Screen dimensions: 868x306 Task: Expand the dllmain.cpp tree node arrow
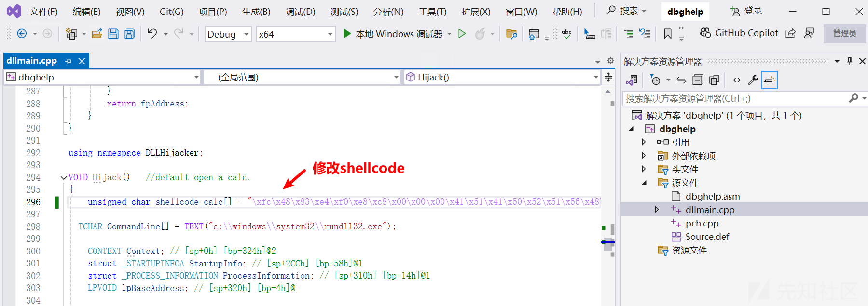coord(657,210)
